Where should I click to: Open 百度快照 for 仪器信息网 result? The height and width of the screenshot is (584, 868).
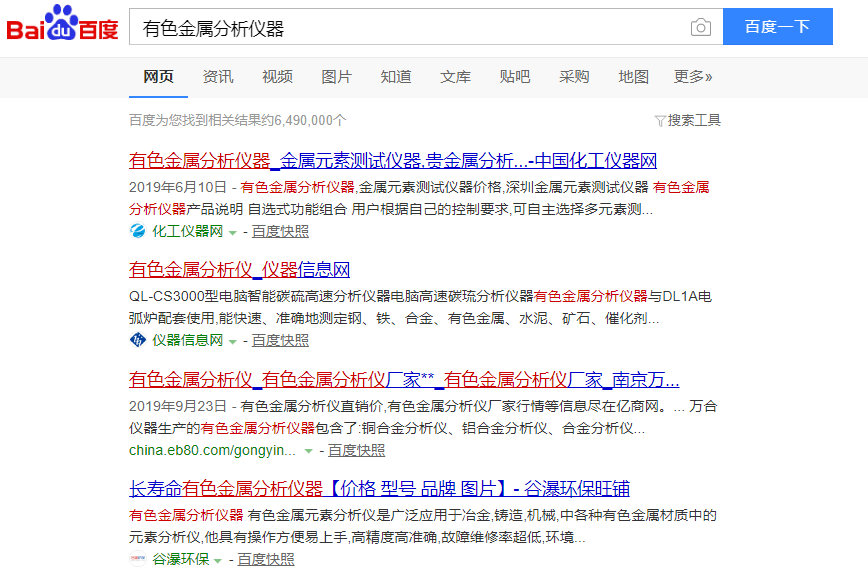click(x=280, y=340)
